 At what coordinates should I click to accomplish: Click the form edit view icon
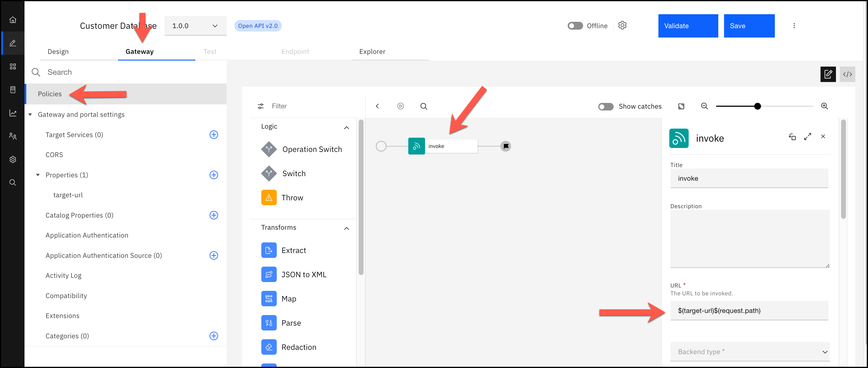tap(828, 74)
